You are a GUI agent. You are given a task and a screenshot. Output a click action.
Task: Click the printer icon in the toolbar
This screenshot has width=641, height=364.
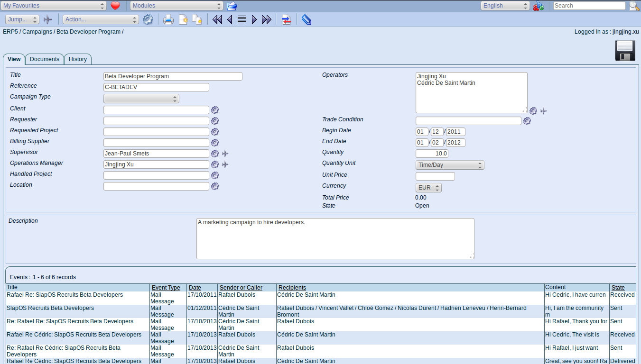168,19
